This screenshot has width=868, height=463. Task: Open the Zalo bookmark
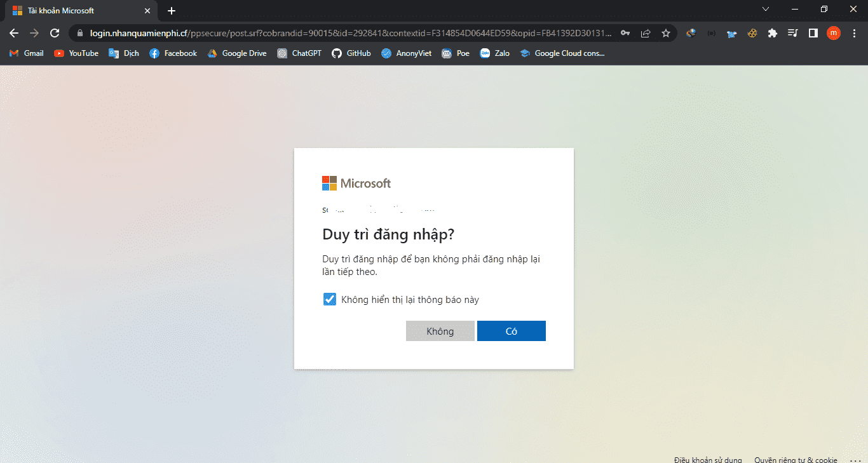[495, 53]
